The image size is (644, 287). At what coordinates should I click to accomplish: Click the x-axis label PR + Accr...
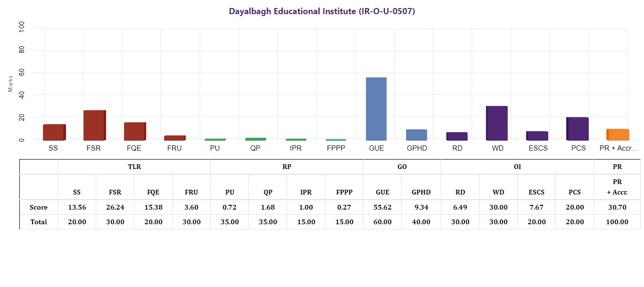coord(618,148)
